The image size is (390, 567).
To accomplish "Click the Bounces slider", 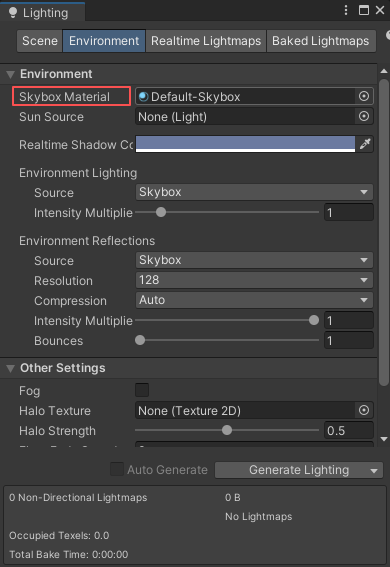I will 227,340.
